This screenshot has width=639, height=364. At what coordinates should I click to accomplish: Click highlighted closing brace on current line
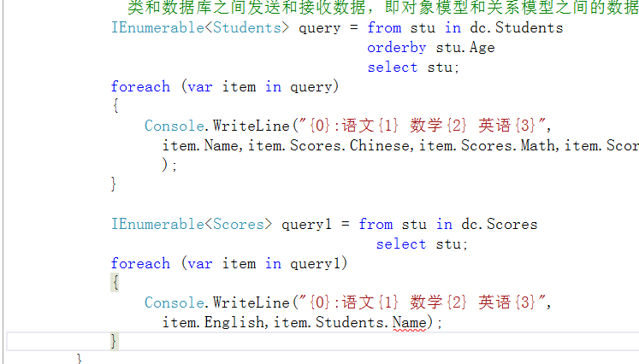pyautogui.click(x=115, y=341)
